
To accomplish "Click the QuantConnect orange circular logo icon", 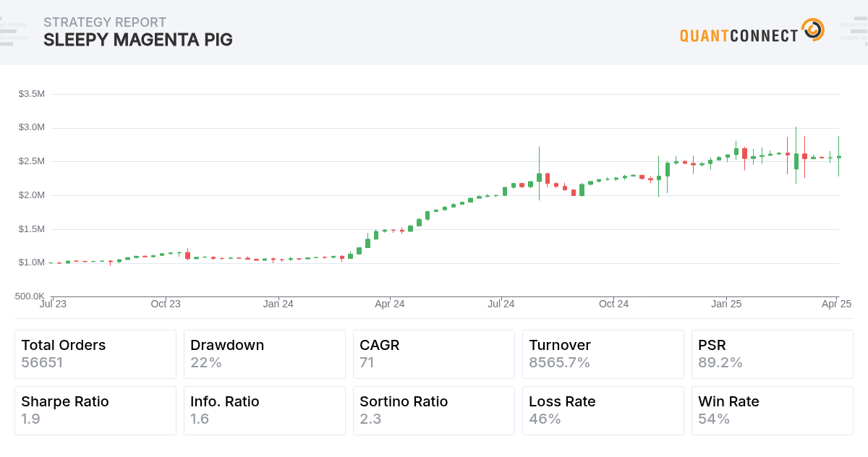I will (x=813, y=30).
